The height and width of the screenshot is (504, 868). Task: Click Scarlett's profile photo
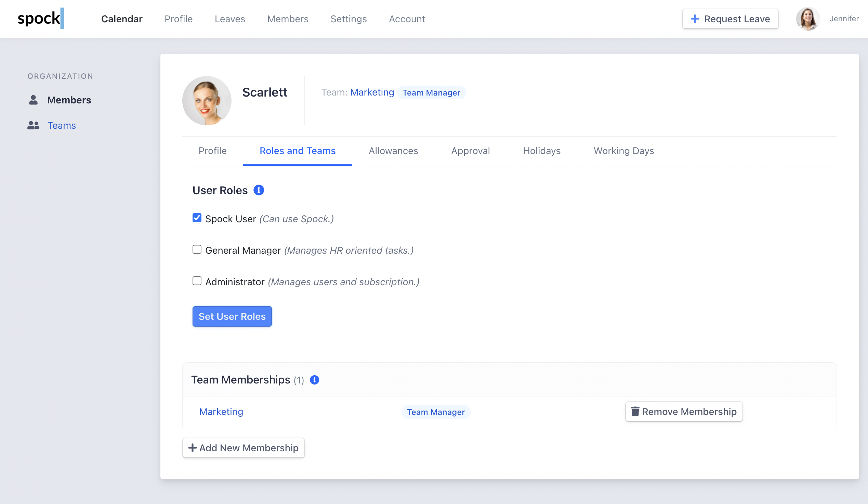207,101
